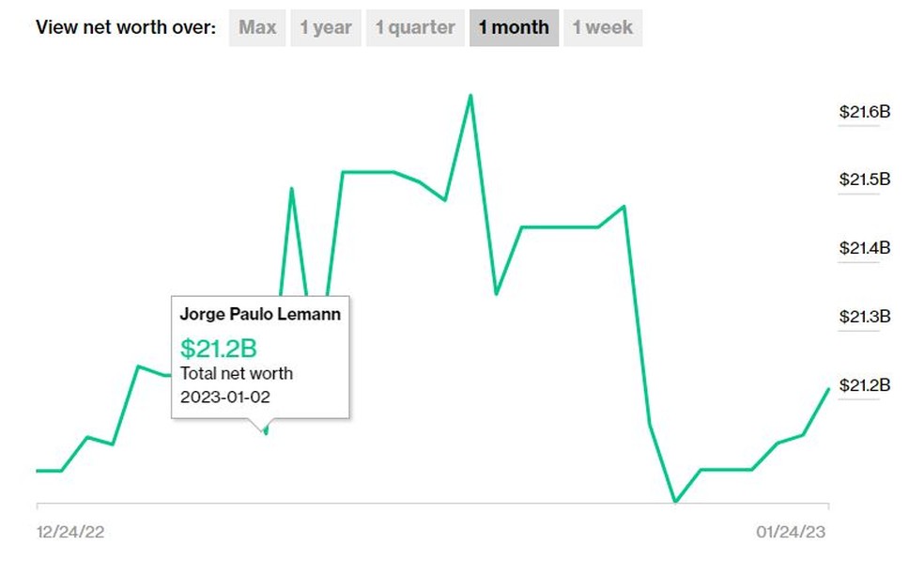Click the $21.2B axis label

864,386
